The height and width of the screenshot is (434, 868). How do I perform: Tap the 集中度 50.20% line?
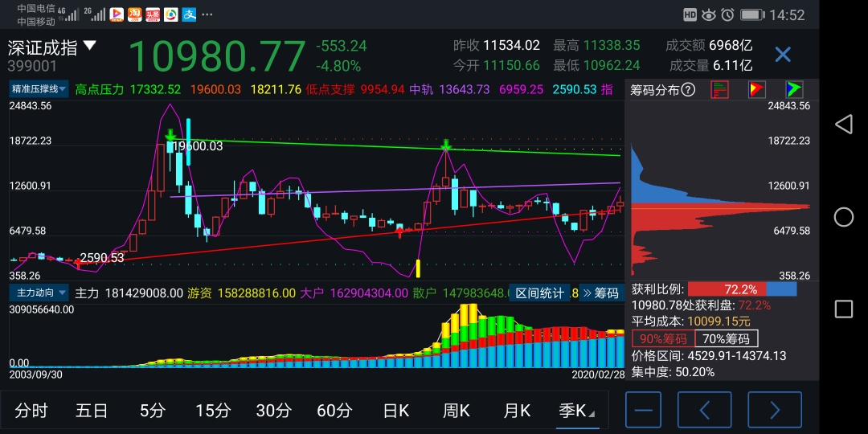click(673, 372)
